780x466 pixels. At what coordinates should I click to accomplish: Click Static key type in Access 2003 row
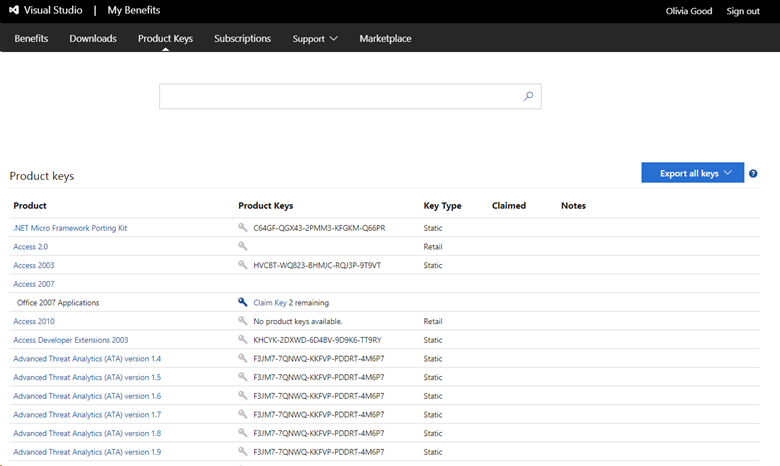(433, 265)
